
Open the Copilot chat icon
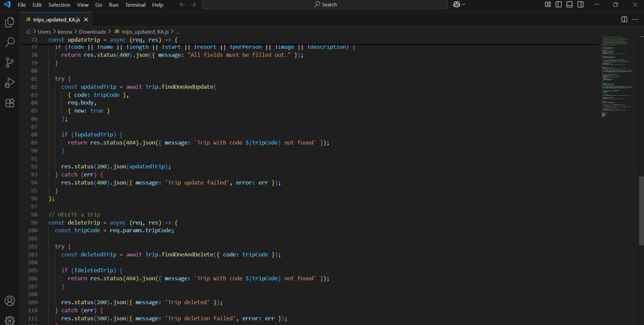457,4
